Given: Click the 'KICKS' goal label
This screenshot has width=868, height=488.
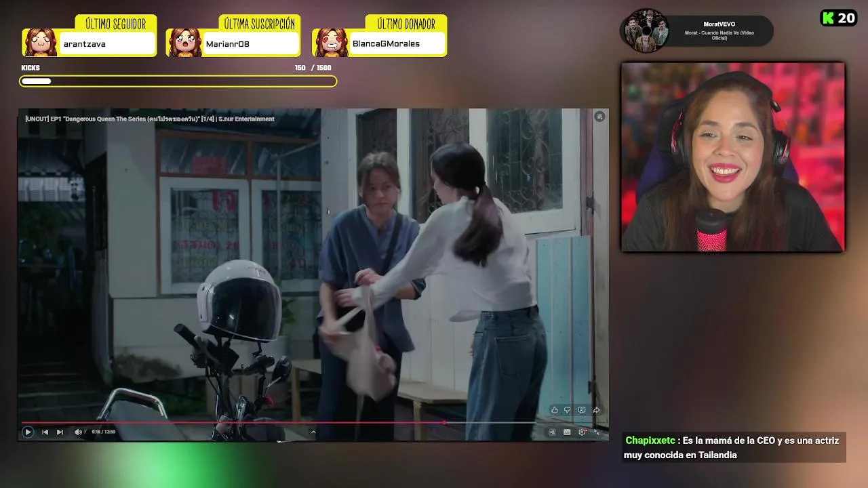Looking at the screenshot, I should point(31,68).
